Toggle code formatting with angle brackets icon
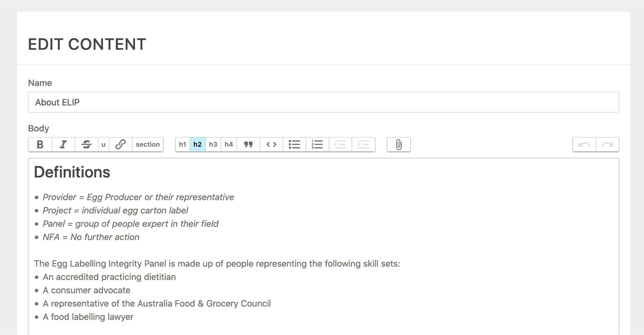This screenshot has height=335, width=644. 271,144
